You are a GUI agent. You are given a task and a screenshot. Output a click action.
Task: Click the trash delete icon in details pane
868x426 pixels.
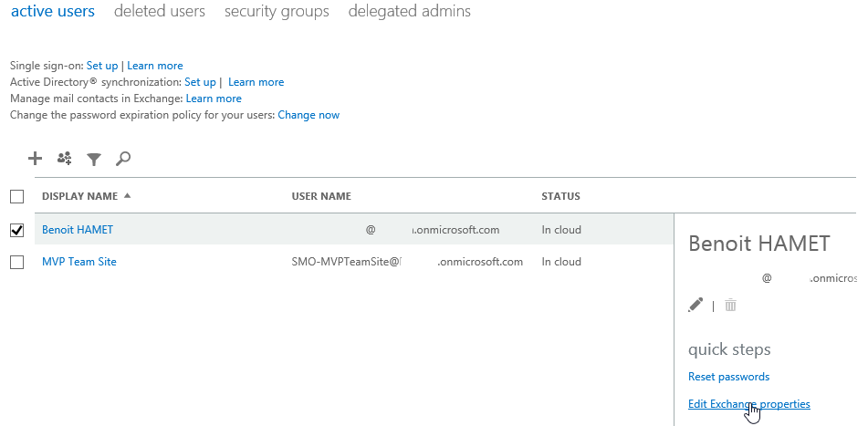(730, 306)
